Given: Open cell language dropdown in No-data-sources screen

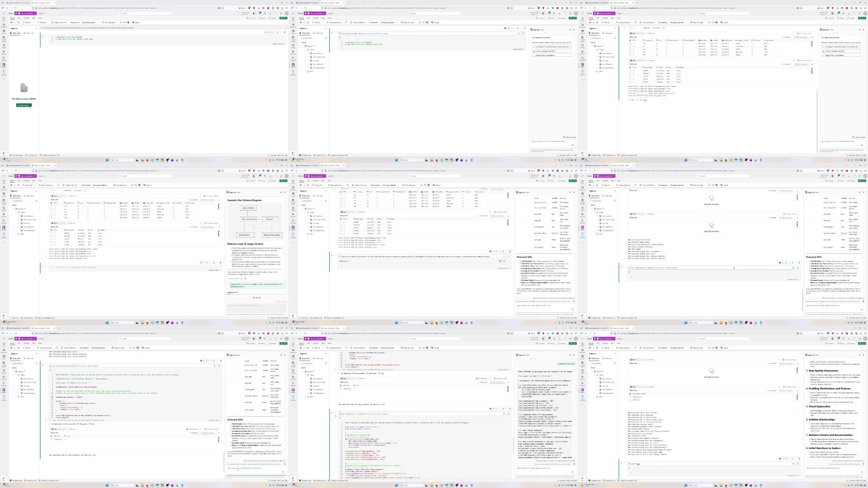Looking at the screenshot, I should (279, 44).
